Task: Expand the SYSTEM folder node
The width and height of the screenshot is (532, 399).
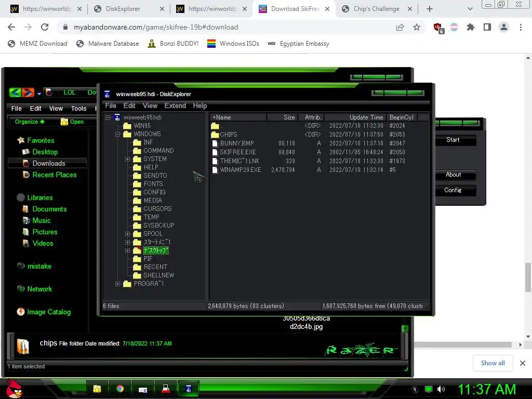Action: pos(128,159)
